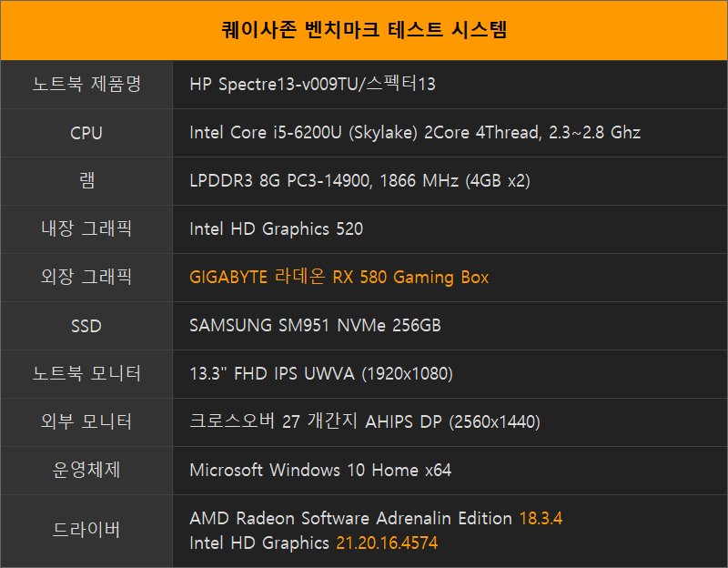Click Microsoft Windows 10 Home x64 value

(x=320, y=470)
